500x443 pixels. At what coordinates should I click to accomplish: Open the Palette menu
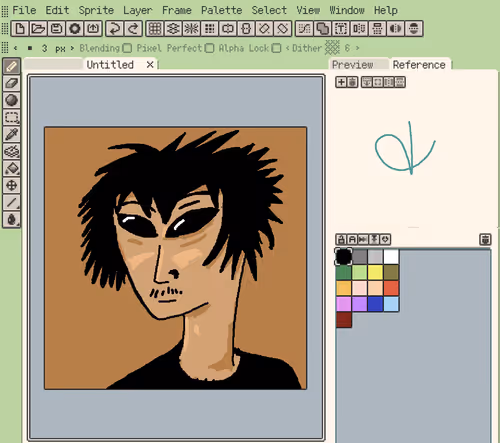click(221, 10)
